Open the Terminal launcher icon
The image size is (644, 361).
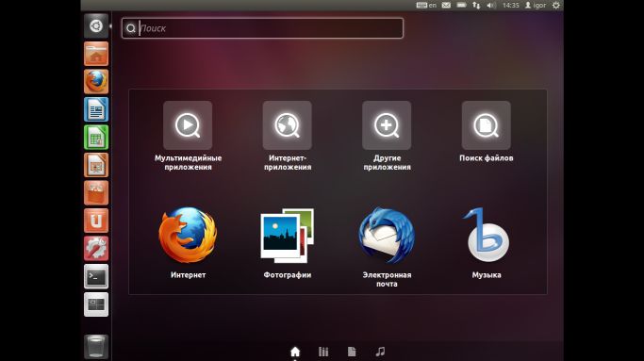pyautogui.click(x=96, y=276)
